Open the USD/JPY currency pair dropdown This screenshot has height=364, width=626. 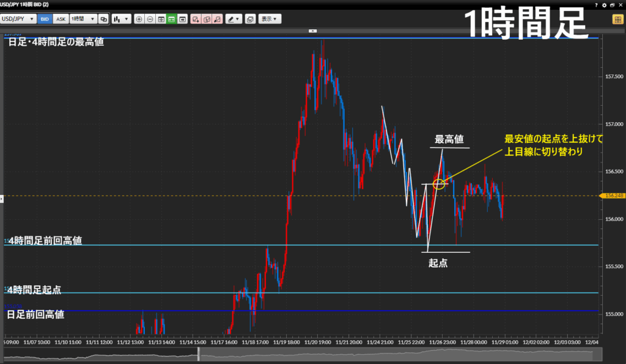17,19
